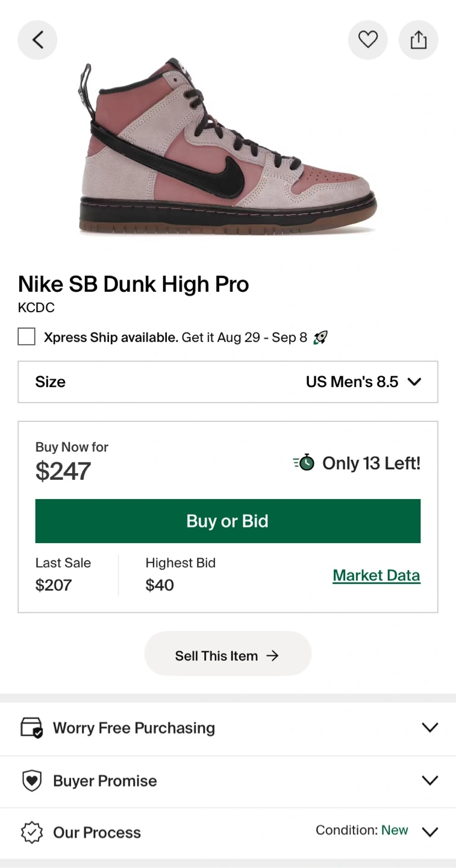
Task: Expand the Buyer Promise chevron
Action: 429,781
